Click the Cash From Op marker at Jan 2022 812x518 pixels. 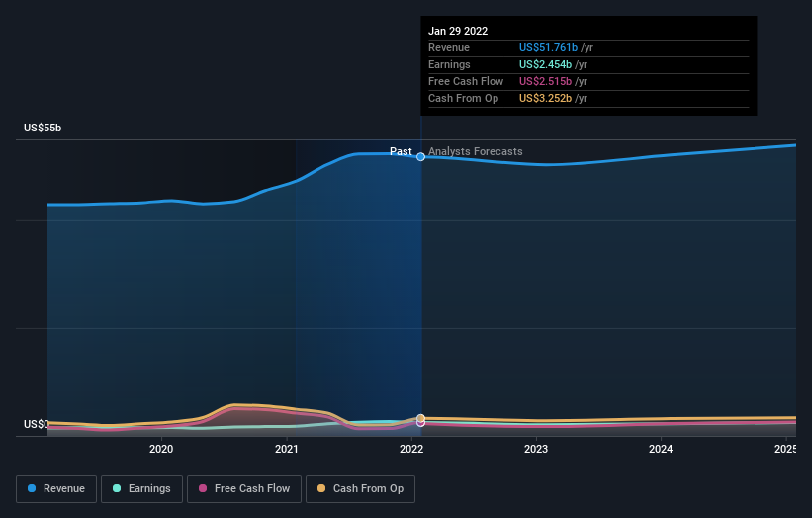coord(421,418)
